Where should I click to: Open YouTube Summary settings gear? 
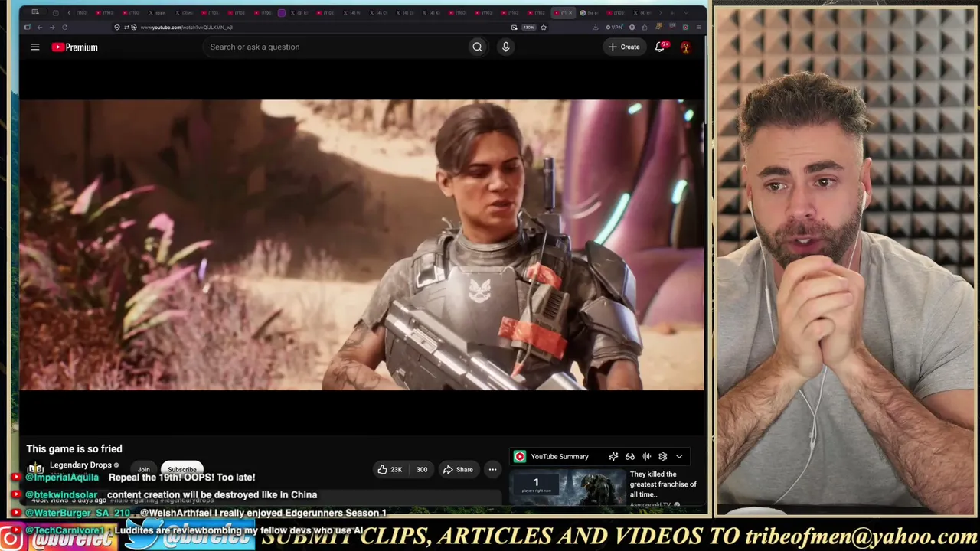[x=663, y=457]
